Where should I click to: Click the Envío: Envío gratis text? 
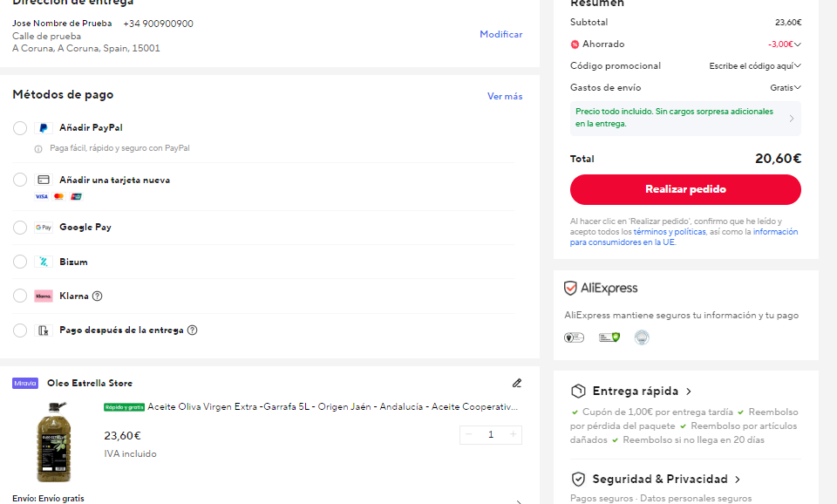click(48, 498)
